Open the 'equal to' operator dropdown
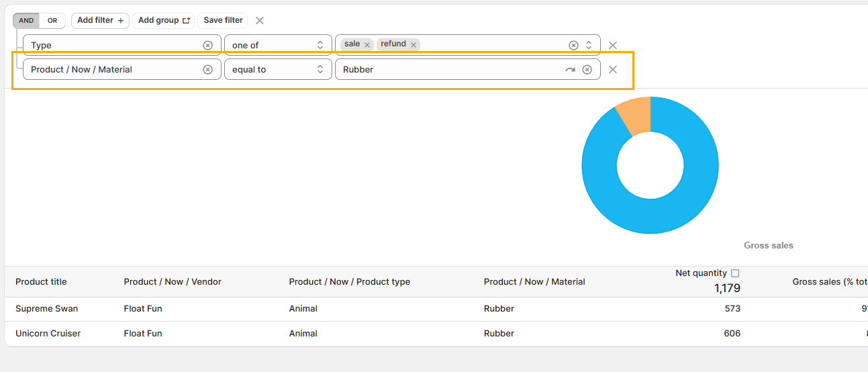 [x=278, y=69]
